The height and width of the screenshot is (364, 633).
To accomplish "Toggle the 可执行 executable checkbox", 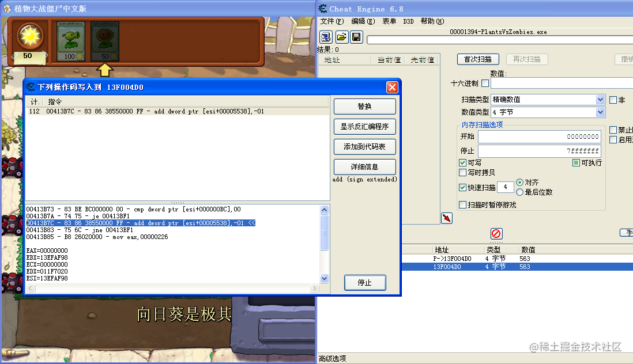I will [x=576, y=163].
